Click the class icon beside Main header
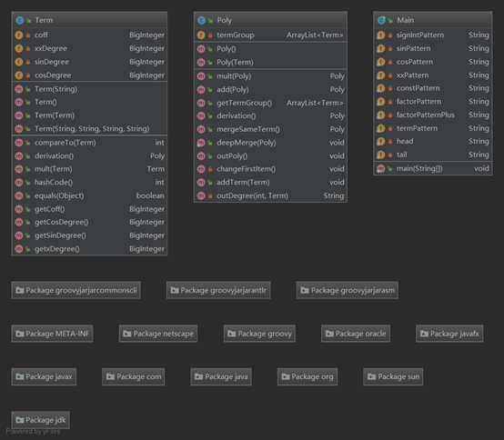504x440 pixels. tap(381, 20)
